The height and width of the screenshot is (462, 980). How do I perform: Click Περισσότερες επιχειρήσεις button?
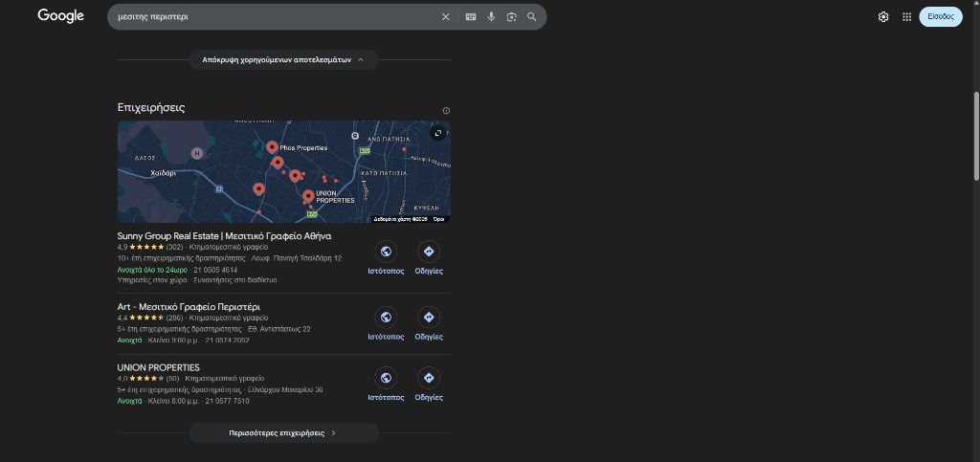tap(283, 432)
